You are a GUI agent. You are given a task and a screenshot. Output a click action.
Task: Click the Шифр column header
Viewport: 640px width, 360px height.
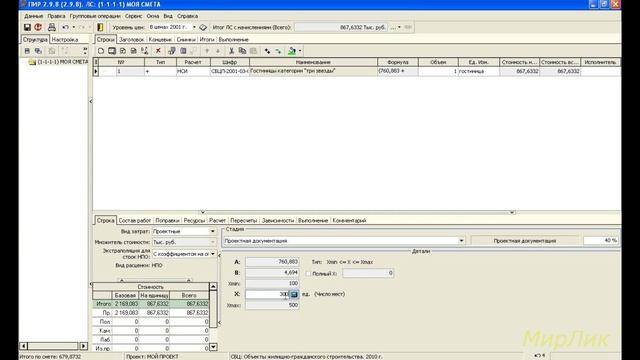point(230,62)
